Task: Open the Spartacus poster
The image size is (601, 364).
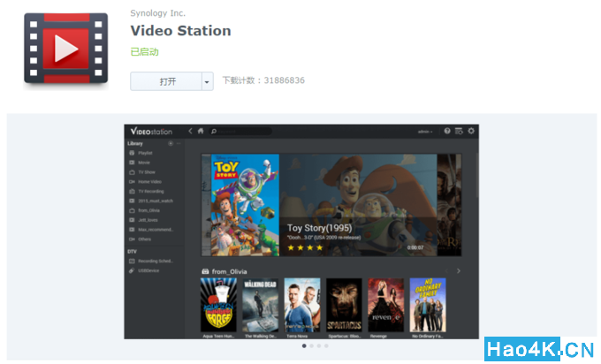Action: pos(344,305)
